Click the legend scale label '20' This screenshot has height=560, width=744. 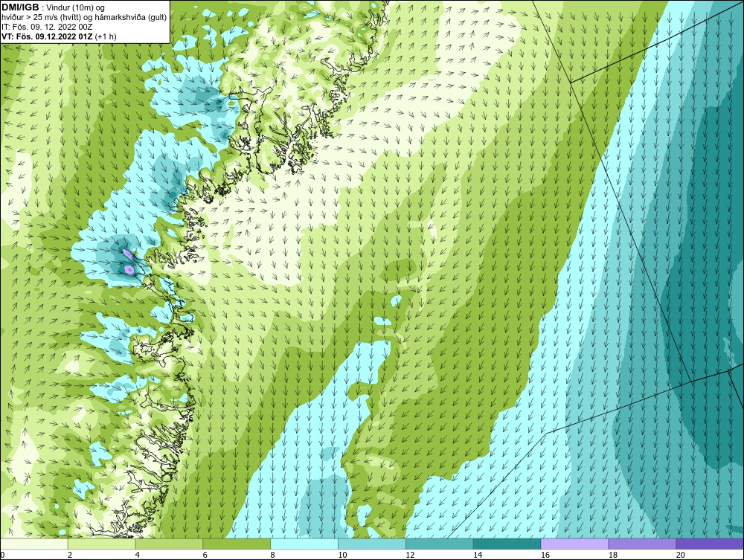click(x=681, y=555)
